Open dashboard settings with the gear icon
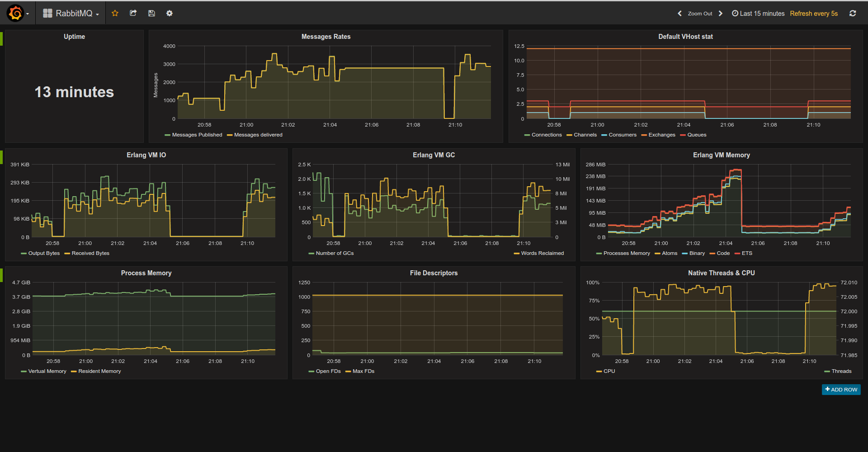Image resolution: width=868 pixels, height=452 pixels. click(x=169, y=13)
